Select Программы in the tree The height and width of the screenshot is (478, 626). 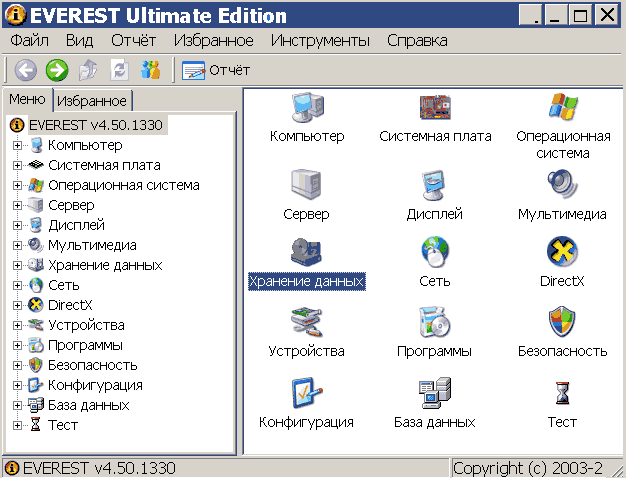[85, 345]
